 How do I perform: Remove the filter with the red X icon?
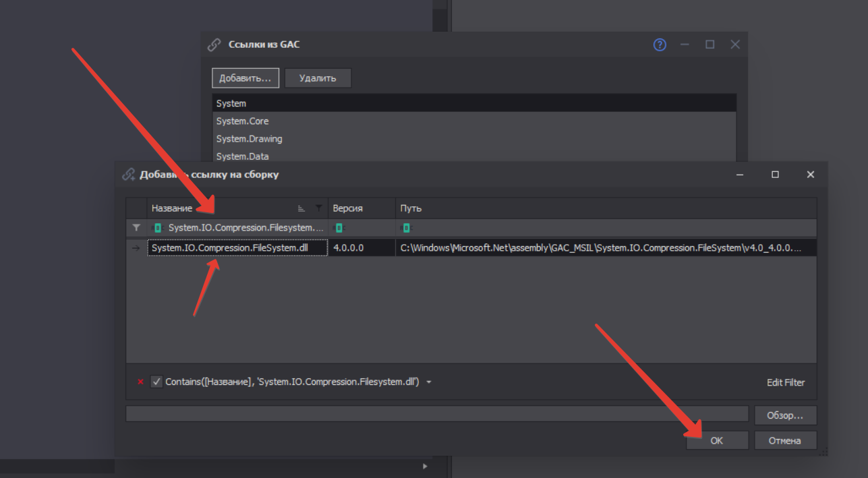140,382
